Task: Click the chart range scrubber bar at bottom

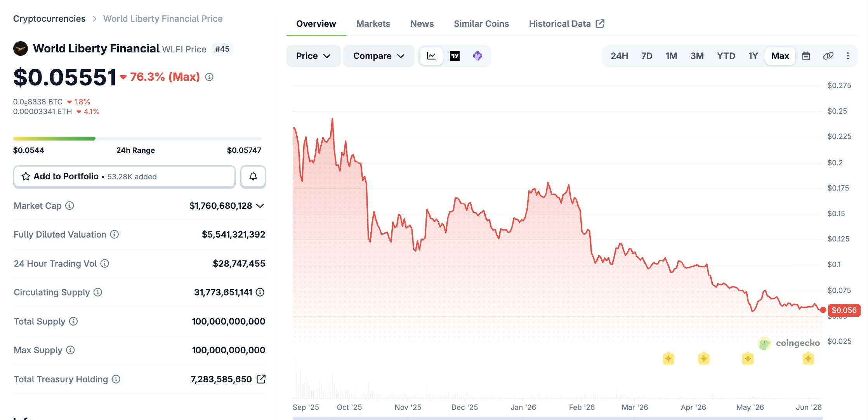Action: click(557, 418)
